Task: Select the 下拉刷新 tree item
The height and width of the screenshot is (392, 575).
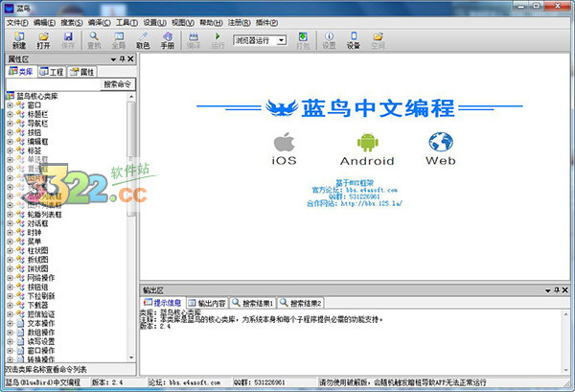Action: 41,296
